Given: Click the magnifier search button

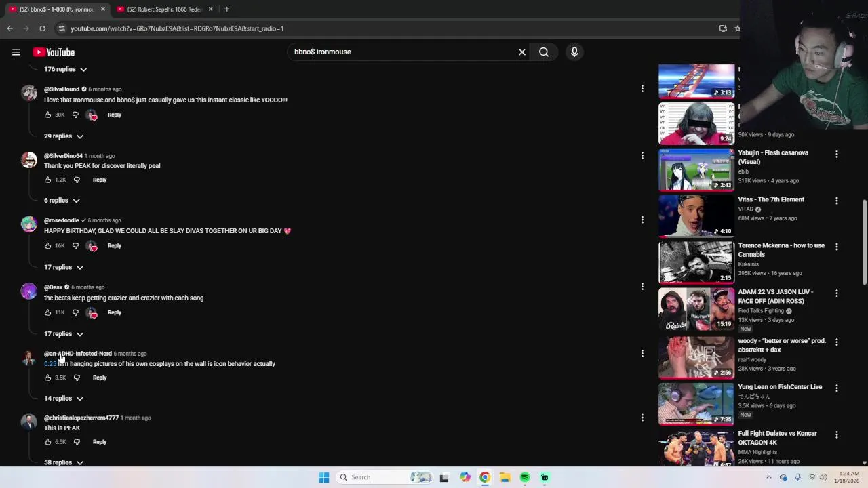Looking at the screenshot, I should (544, 52).
